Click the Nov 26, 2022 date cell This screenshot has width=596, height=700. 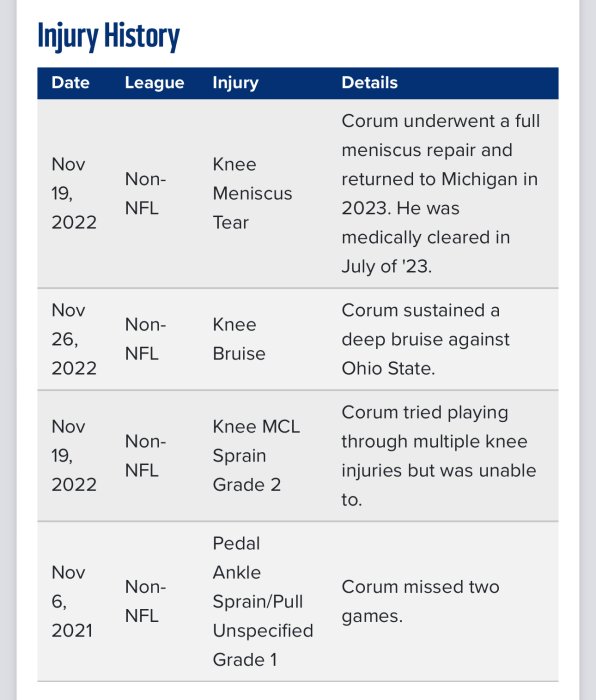74,339
